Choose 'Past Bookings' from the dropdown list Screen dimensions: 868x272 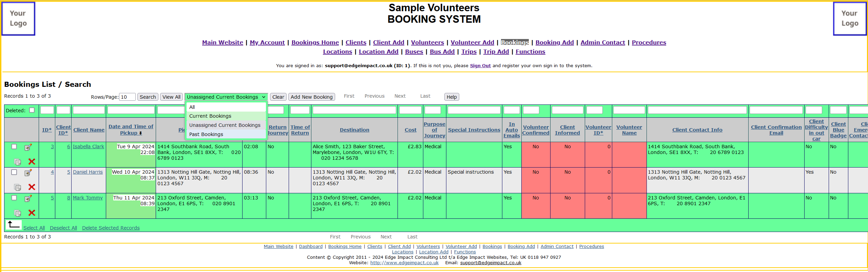click(x=206, y=134)
